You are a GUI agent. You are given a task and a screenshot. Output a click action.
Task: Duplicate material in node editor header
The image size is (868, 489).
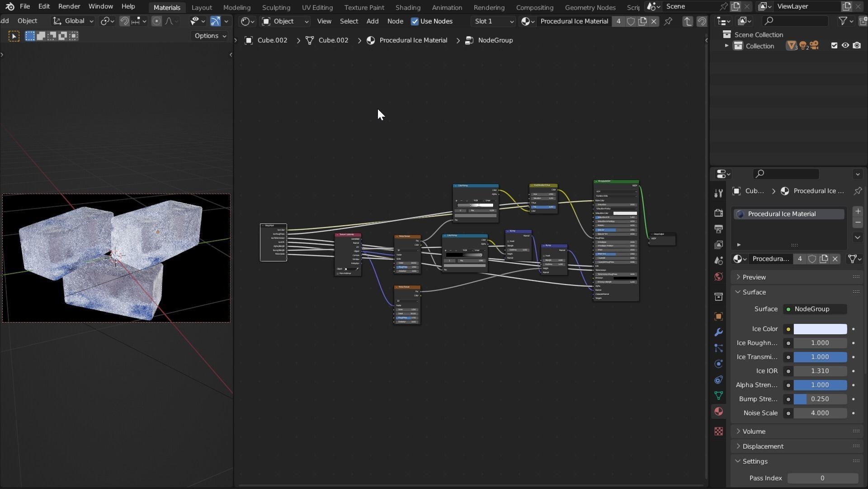(642, 21)
